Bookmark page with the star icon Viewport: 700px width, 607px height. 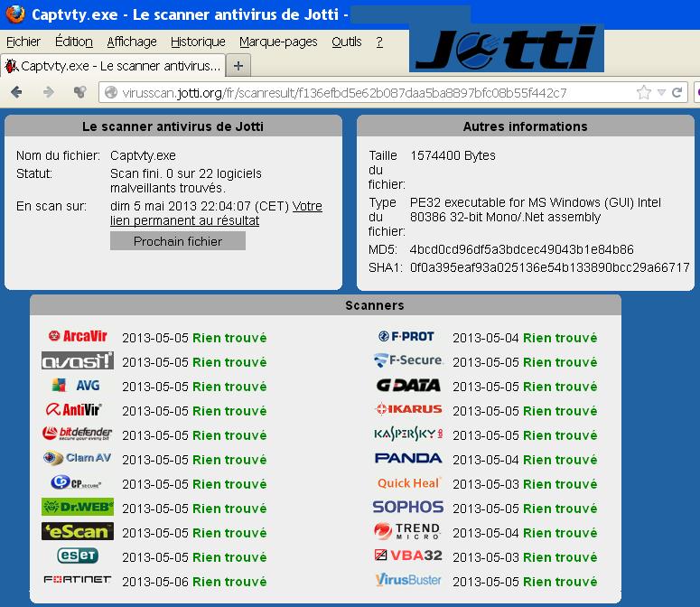coord(644,92)
